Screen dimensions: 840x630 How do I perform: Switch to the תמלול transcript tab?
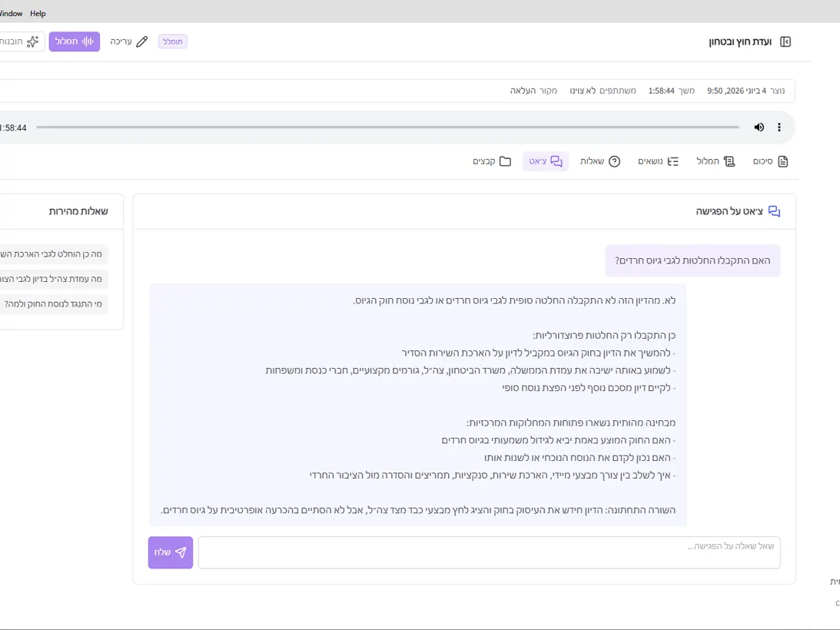tap(715, 161)
